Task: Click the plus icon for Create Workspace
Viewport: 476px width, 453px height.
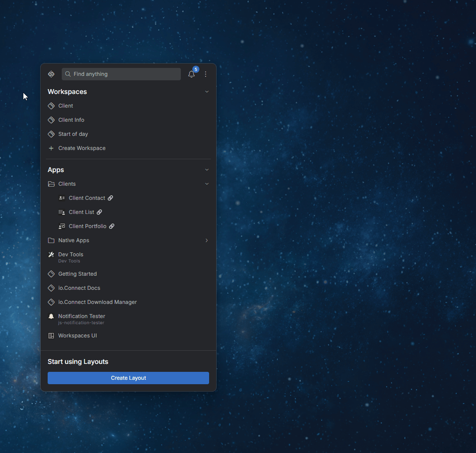Action: 51,148
